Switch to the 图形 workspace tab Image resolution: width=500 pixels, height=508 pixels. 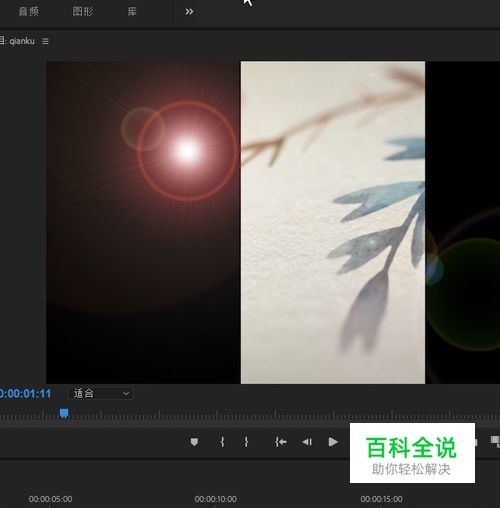[x=83, y=12]
